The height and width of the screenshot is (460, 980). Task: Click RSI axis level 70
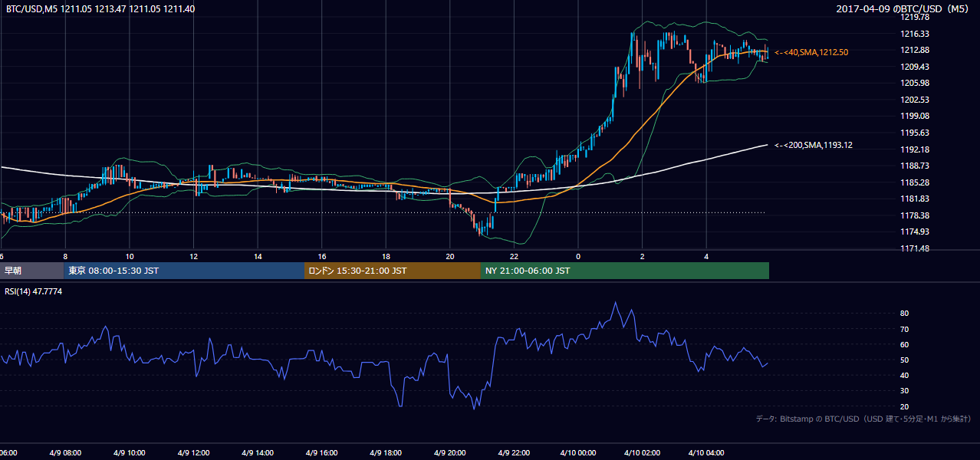click(905, 329)
